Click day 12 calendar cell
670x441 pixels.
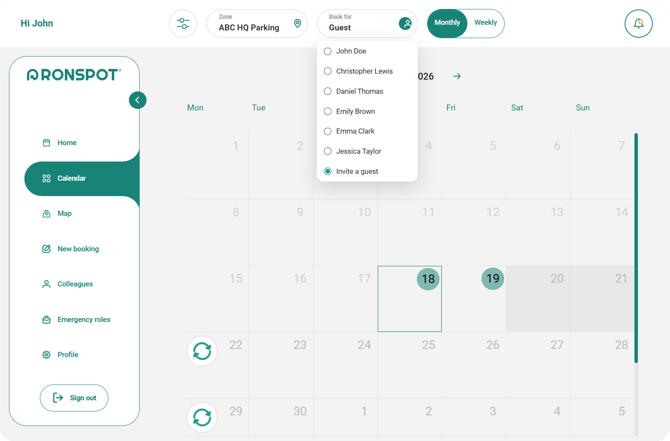click(474, 232)
